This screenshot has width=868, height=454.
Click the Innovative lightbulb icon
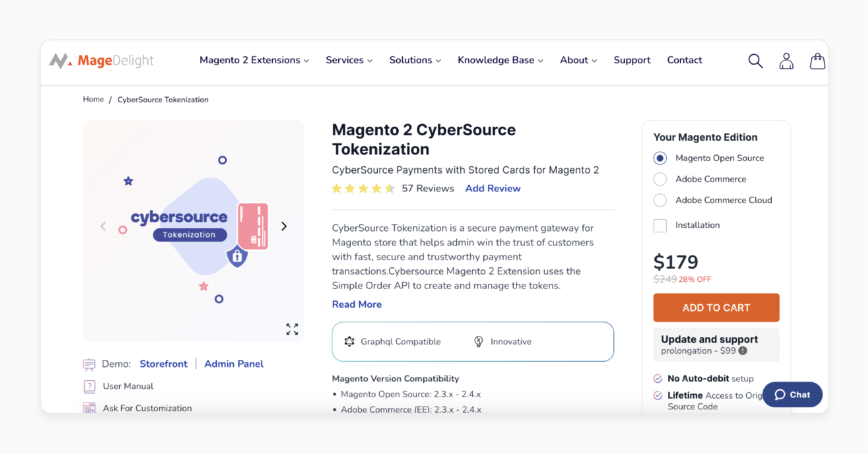pos(478,341)
